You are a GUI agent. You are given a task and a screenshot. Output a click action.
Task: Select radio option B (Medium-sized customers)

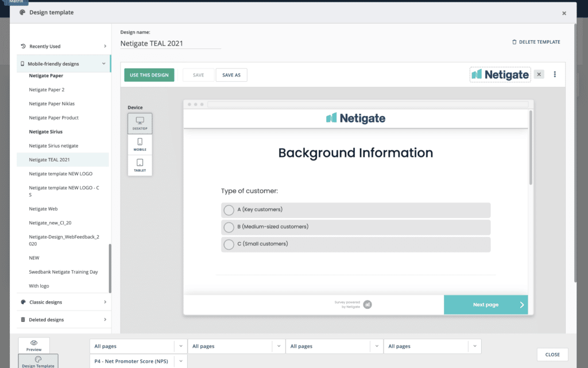click(x=229, y=227)
